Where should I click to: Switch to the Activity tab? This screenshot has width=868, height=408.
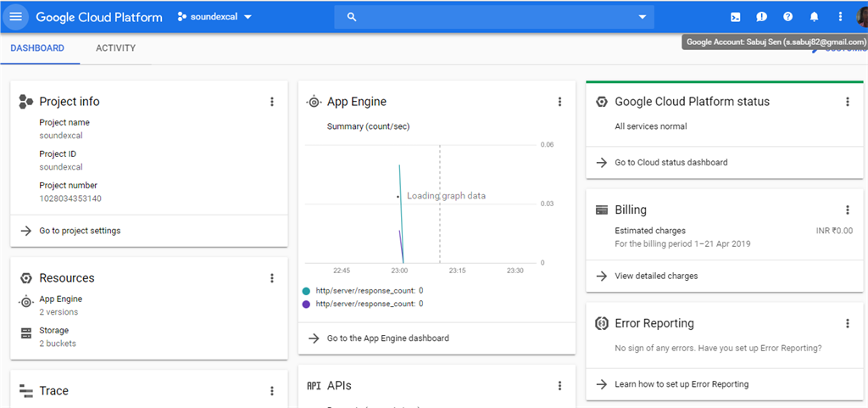pyautogui.click(x=115, y=48)
